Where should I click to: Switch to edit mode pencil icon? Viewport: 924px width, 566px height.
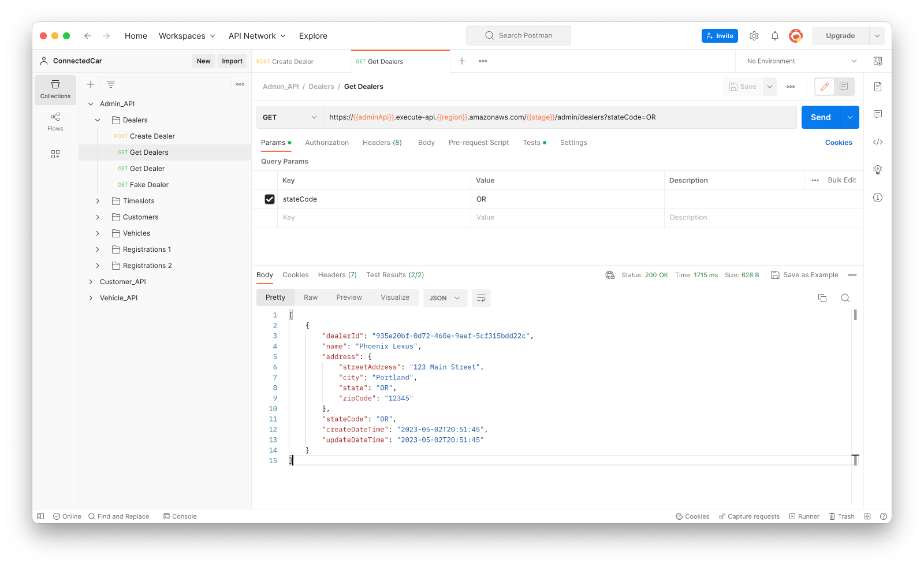click(x=825, y=87)
